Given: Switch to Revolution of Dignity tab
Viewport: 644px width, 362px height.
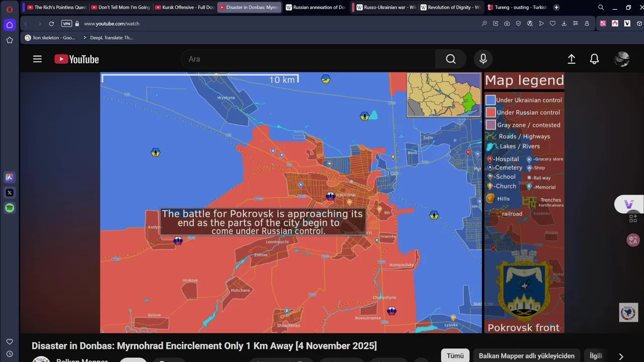Looking at the screenshot, I should [451, 8].
